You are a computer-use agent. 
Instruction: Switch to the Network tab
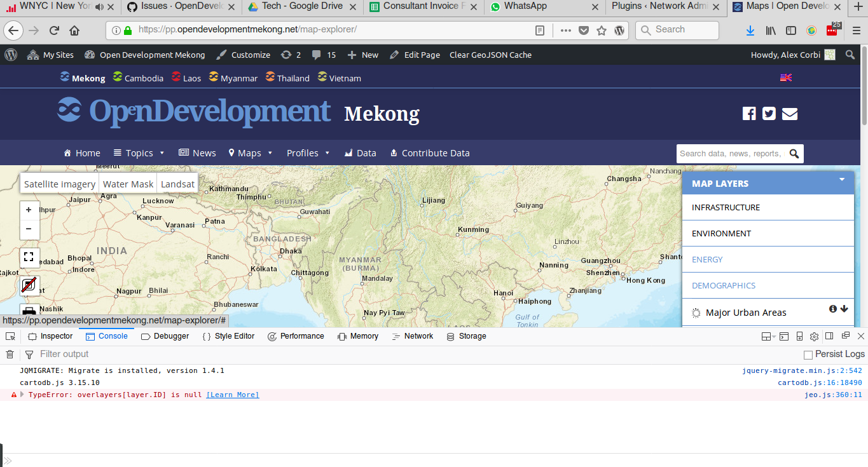[x=412, y=336]
